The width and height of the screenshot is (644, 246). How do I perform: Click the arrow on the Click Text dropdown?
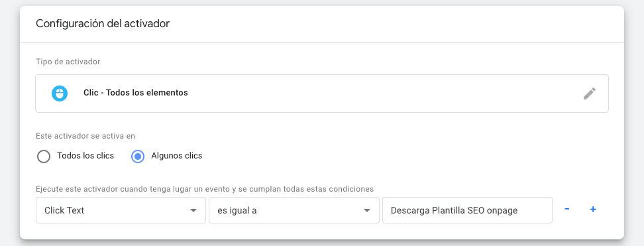pos(193,211)
